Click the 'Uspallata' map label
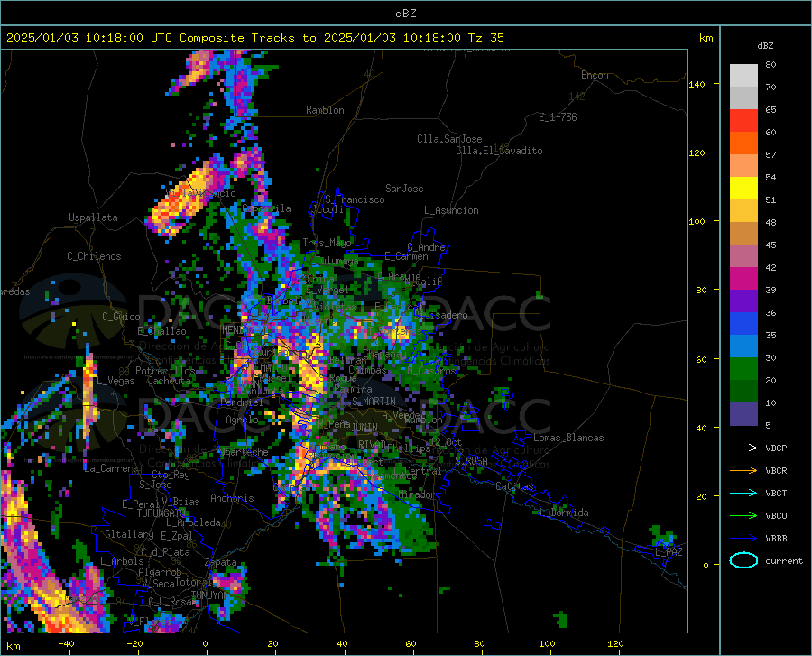 tap(93, 217)
